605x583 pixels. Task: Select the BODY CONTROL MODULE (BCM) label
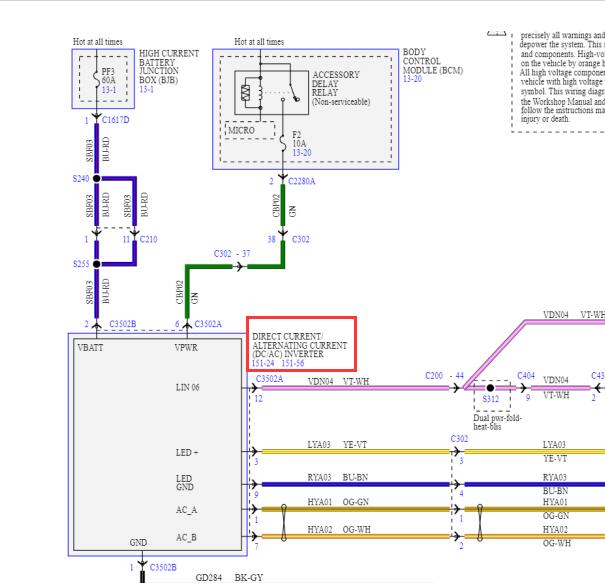[x=433, y=61]
